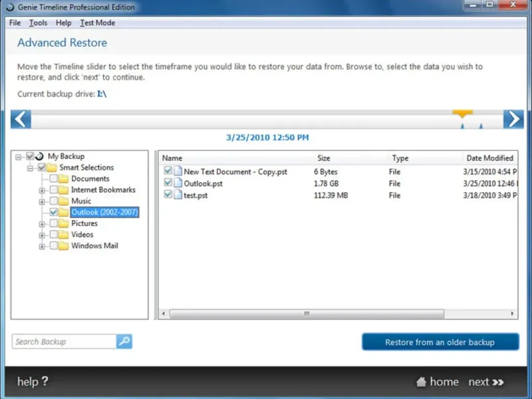Expand the Videos folder node
532x399 pixels.
click(42, 235)
